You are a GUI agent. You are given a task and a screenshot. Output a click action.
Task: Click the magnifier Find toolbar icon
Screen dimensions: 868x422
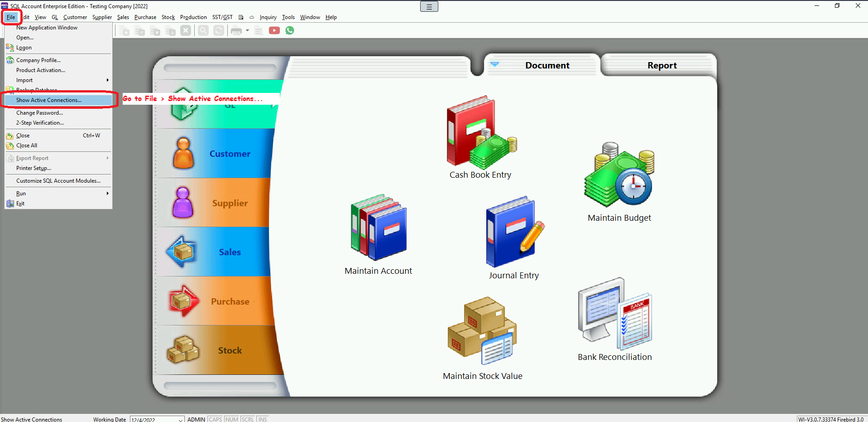tap(203, 30)
